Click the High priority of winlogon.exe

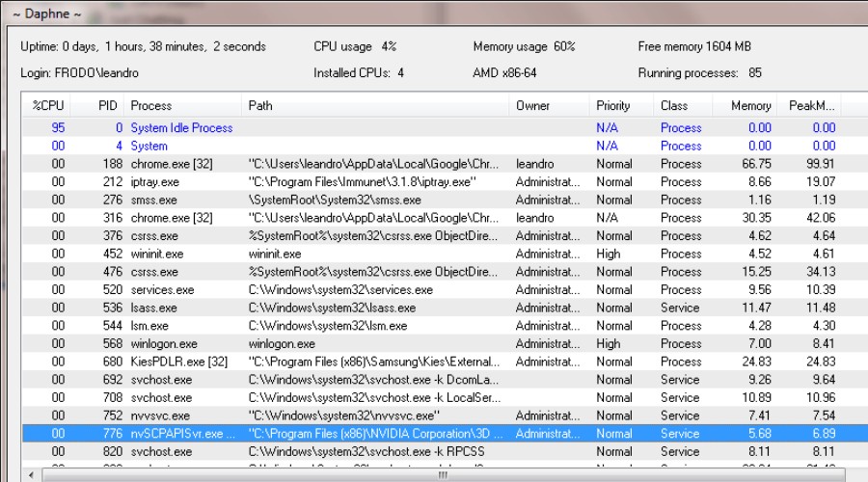pos(609,343)
